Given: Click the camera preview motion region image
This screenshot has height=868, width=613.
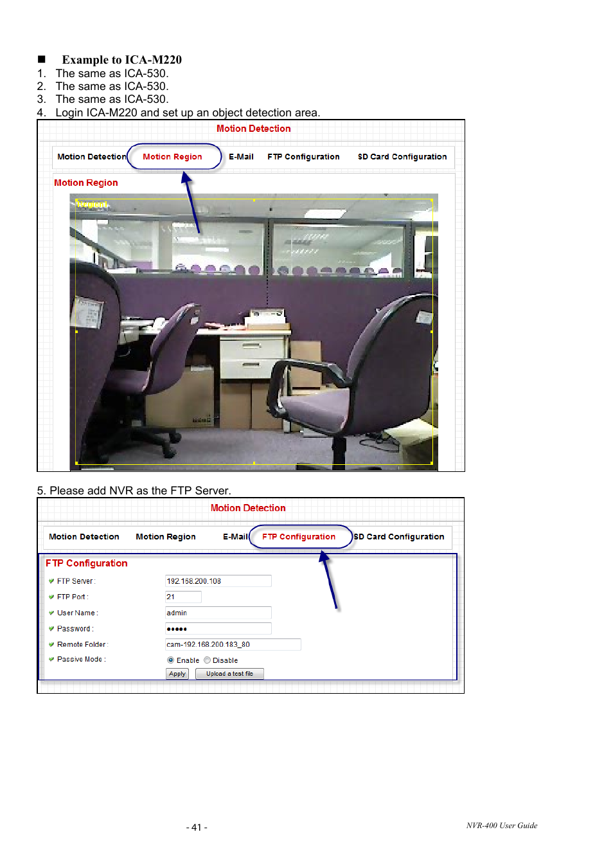Looking at the screenshot, I should pos(254,332).
